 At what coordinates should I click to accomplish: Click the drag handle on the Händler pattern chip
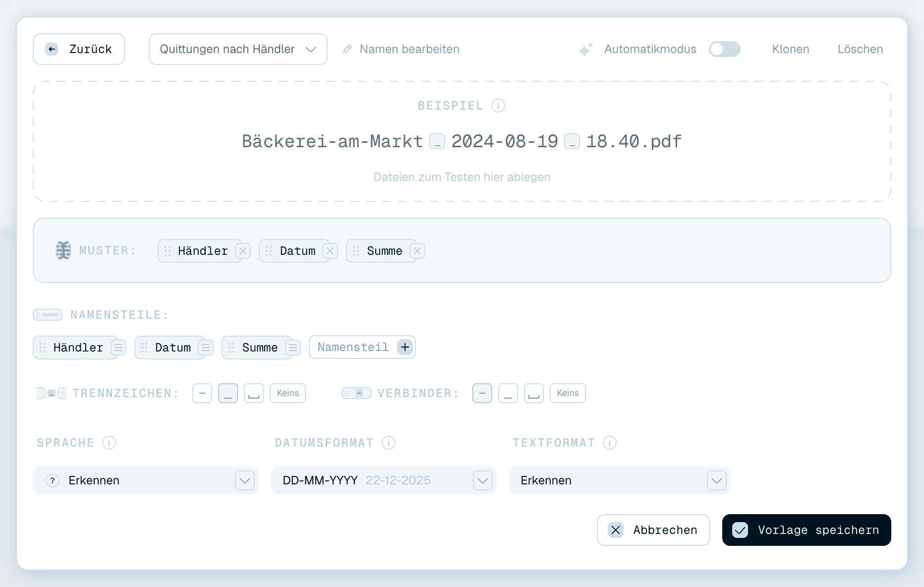coord(168,251)
